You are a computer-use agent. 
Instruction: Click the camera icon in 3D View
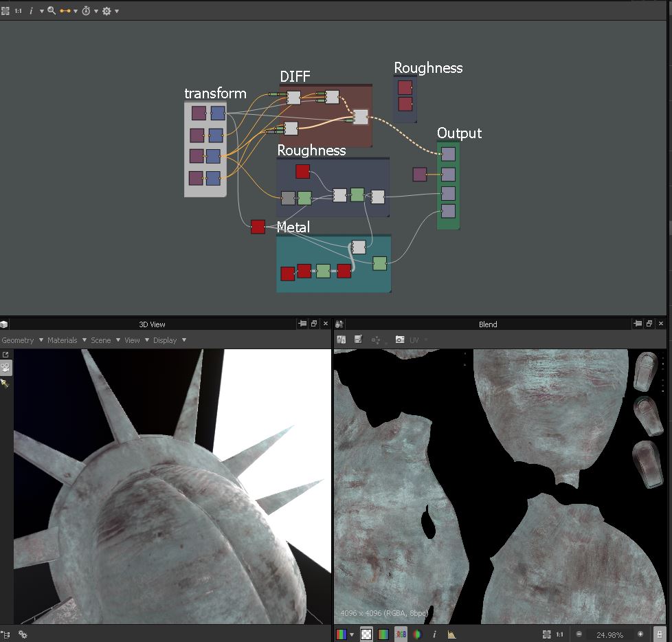[x=5, y=368]
